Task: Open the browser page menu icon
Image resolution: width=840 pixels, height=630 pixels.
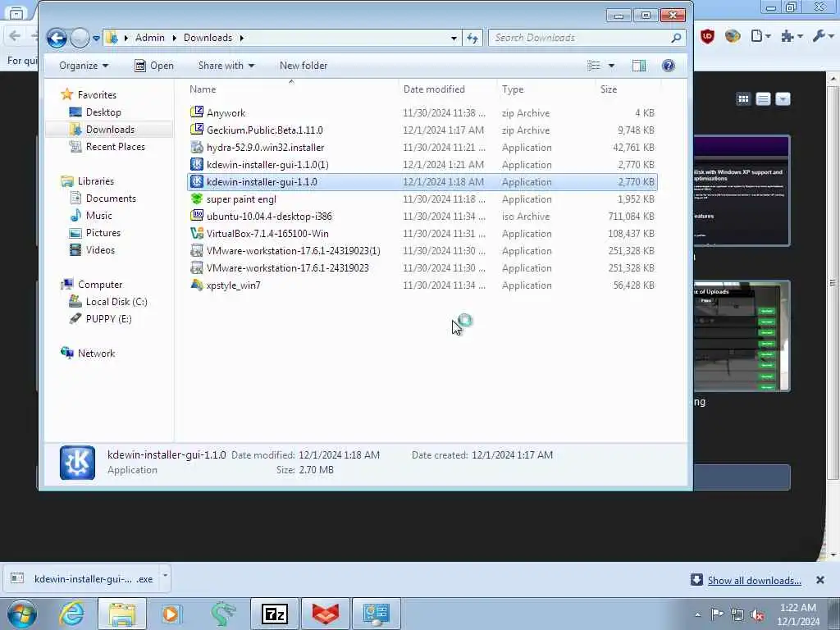Action: (760, 36)
